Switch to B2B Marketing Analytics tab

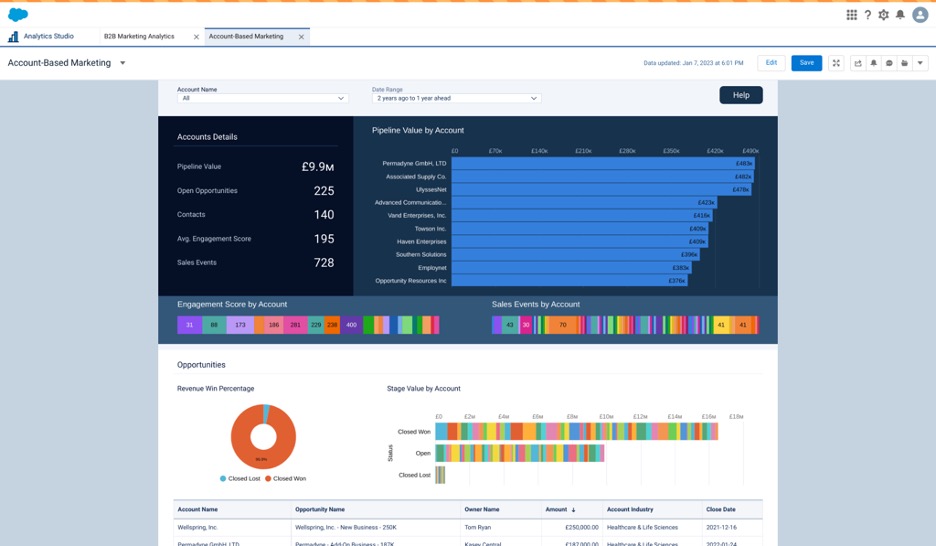pyautogui.click(x=139, y=36)
